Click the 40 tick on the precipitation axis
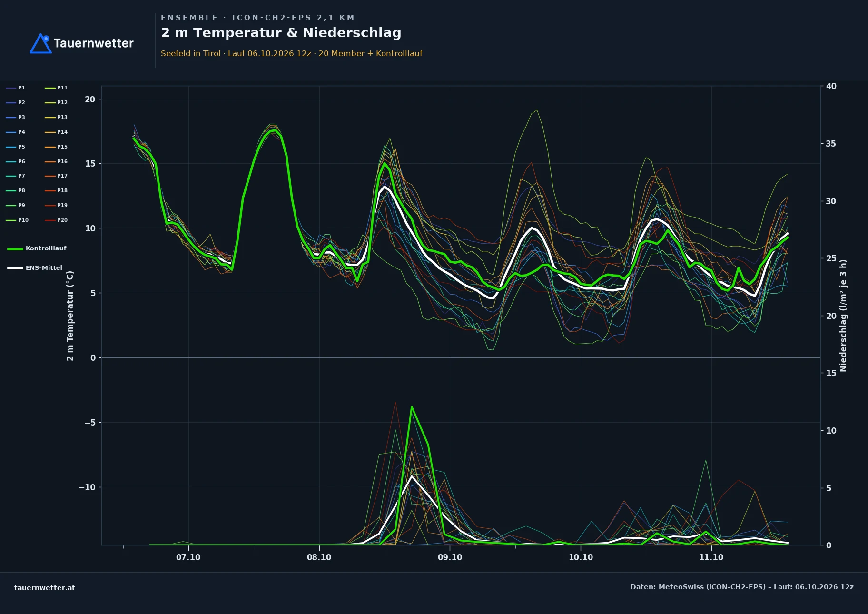Viewport: 868px width, 614px height. [x=831, y=86]
